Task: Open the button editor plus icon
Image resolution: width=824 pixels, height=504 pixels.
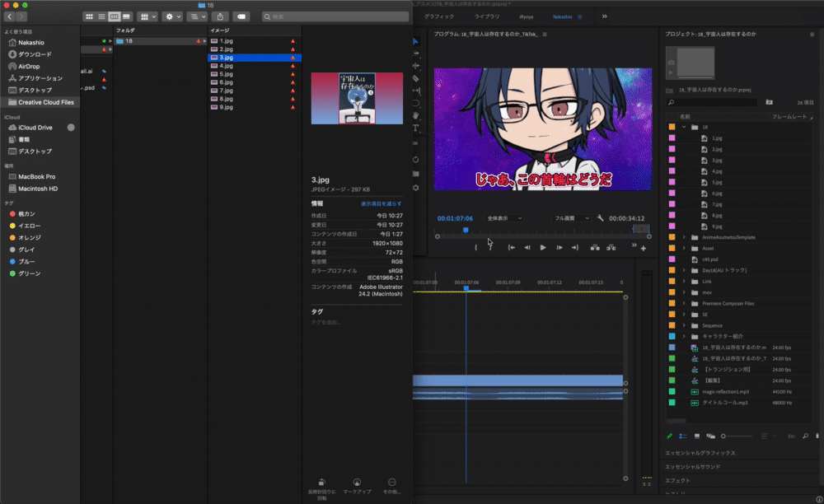Action: (x=644, y=249)
